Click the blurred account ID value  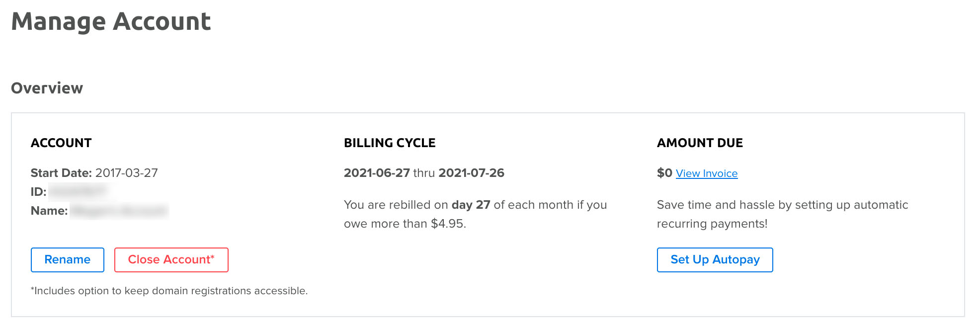tap(79, 191)
